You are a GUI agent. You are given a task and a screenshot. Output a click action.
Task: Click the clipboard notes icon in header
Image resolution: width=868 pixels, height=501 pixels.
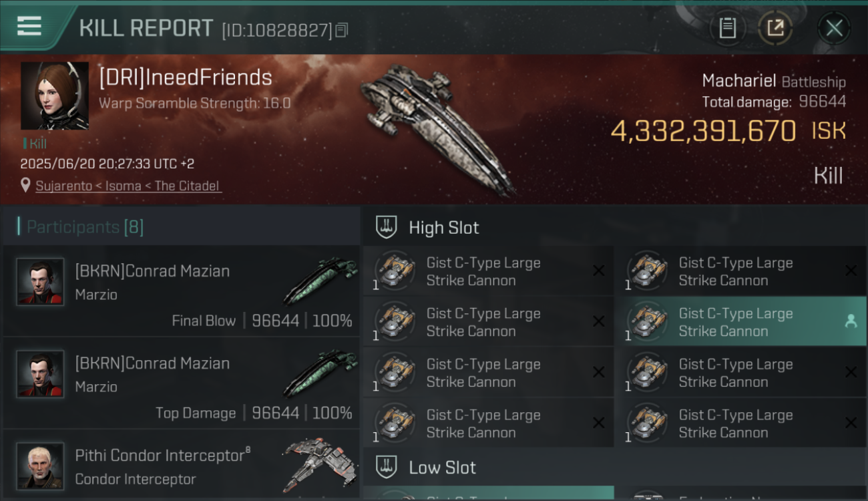(x=727, y=28)
